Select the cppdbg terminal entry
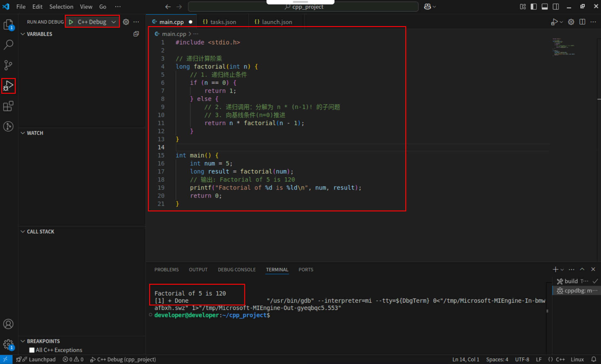The height and width of the screenshot is (364, 601). pos(576,290)
